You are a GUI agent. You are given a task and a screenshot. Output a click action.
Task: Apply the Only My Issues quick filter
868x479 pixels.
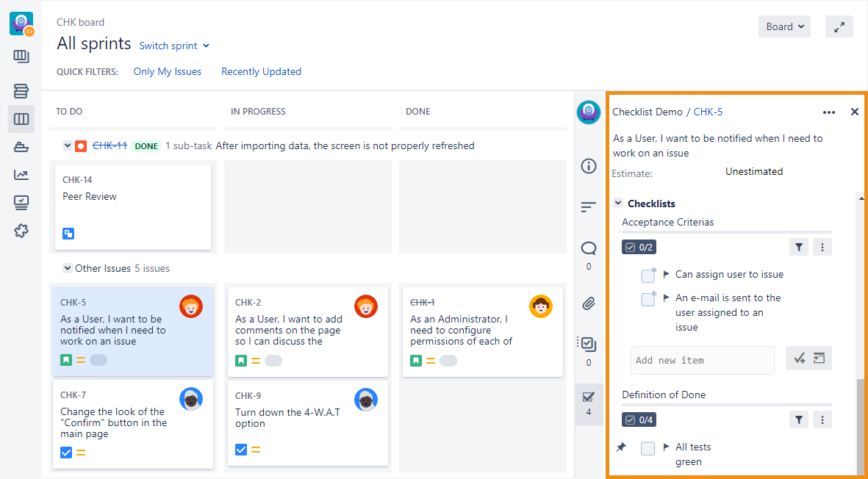pyautogui.click(x=167, y=71)
